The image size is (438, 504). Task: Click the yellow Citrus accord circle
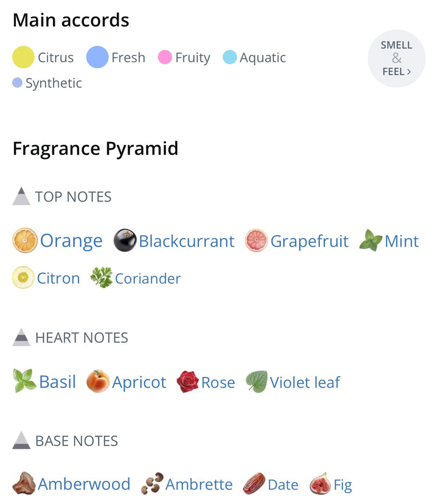(x=24, y=57)
